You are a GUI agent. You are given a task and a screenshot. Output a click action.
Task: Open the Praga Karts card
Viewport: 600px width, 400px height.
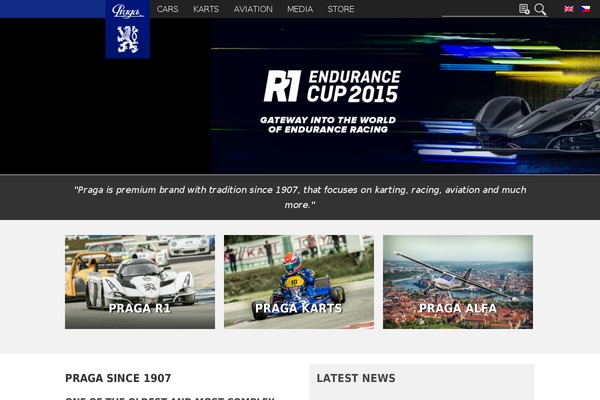(299, 282)
